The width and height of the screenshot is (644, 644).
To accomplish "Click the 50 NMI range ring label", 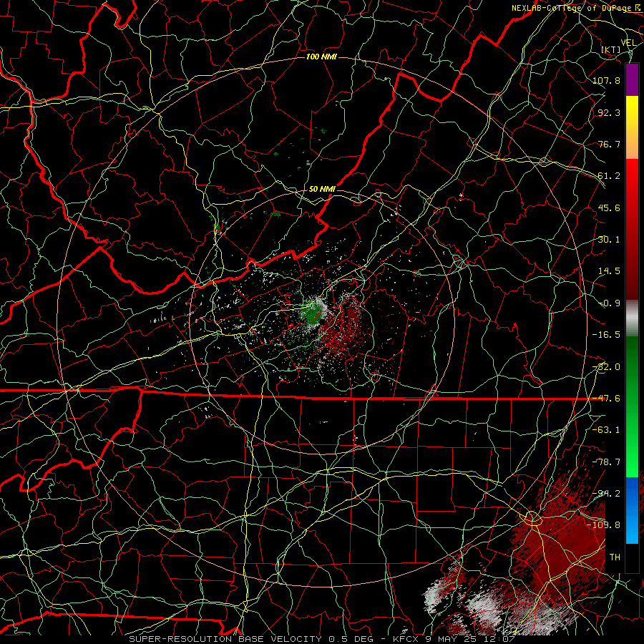I will coord(322,189).
